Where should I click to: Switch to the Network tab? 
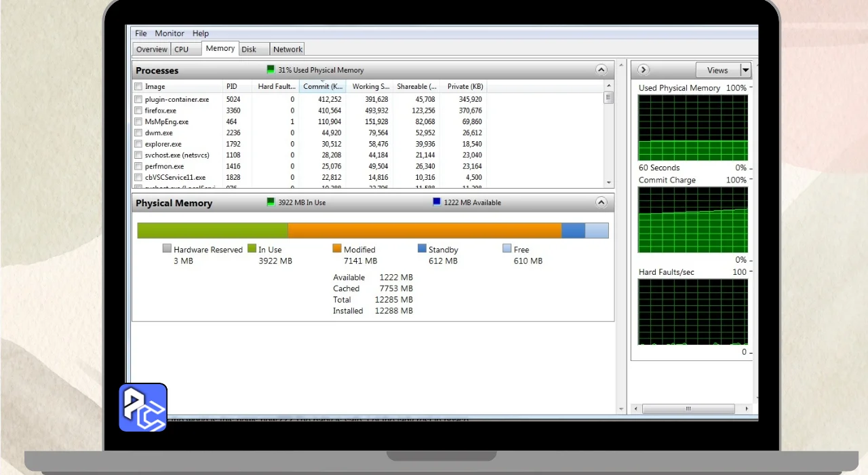pos(288,50)
